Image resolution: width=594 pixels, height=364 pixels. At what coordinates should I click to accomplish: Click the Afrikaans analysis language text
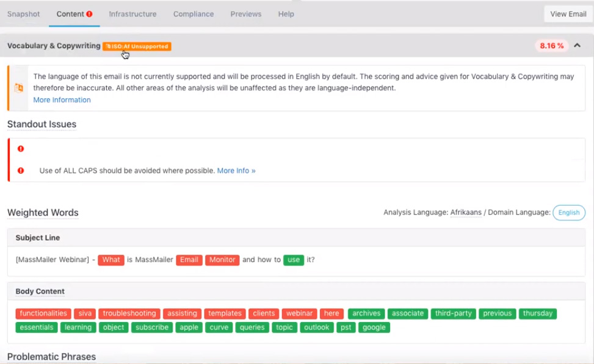point(466,212)
